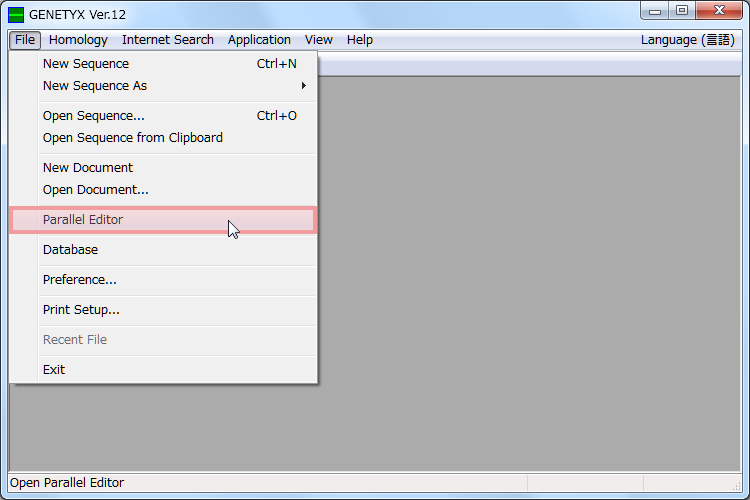Choose Print Setup... entry
Screen dimensions: 750x500
pos(163,310)
